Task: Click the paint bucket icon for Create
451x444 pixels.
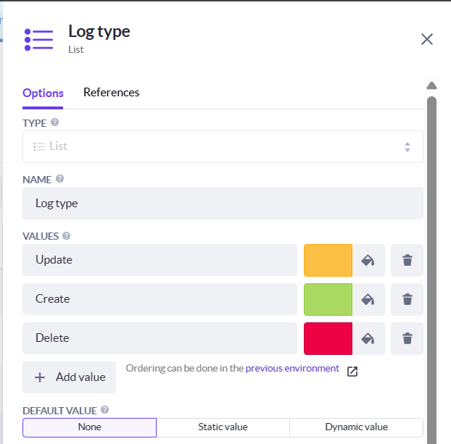Action: (368, 299)
